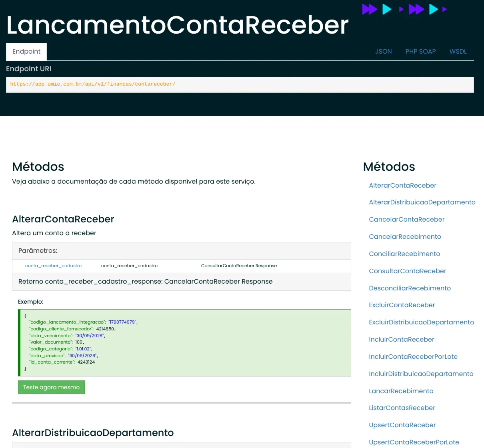Switch to the PHP SOAP tab
This screenshot has height=448, width=484.
point(420,52)
